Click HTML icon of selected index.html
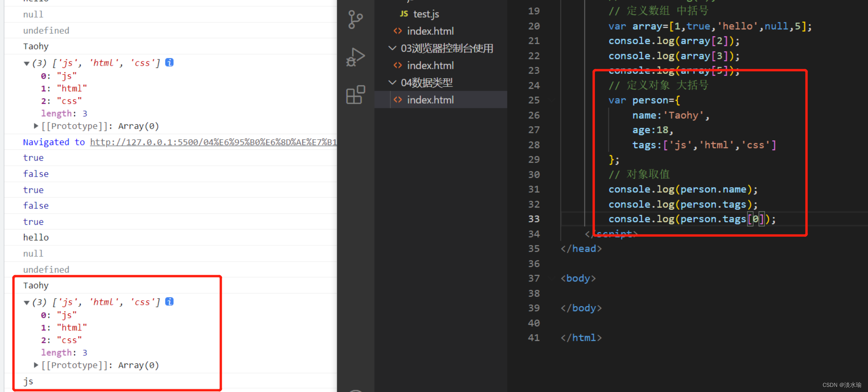This screenshot has height=392, width=868. [x=397, y=100]
